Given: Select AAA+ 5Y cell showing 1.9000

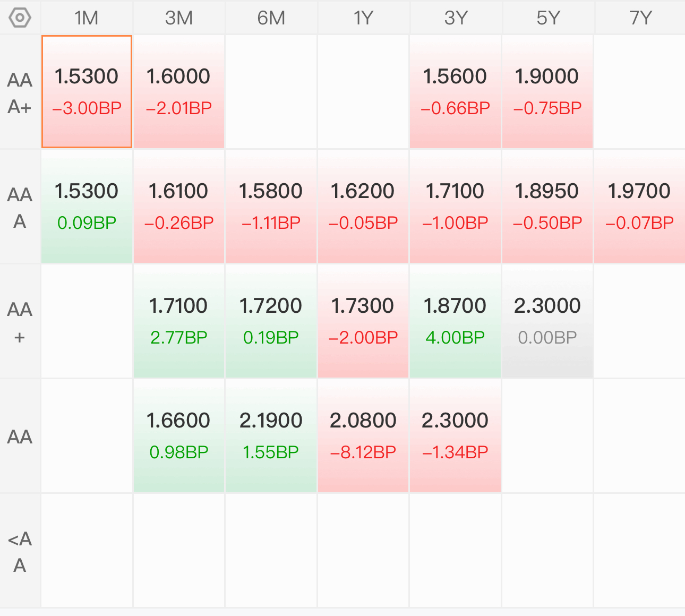Looking at the screenshot, I should (547, 92).
